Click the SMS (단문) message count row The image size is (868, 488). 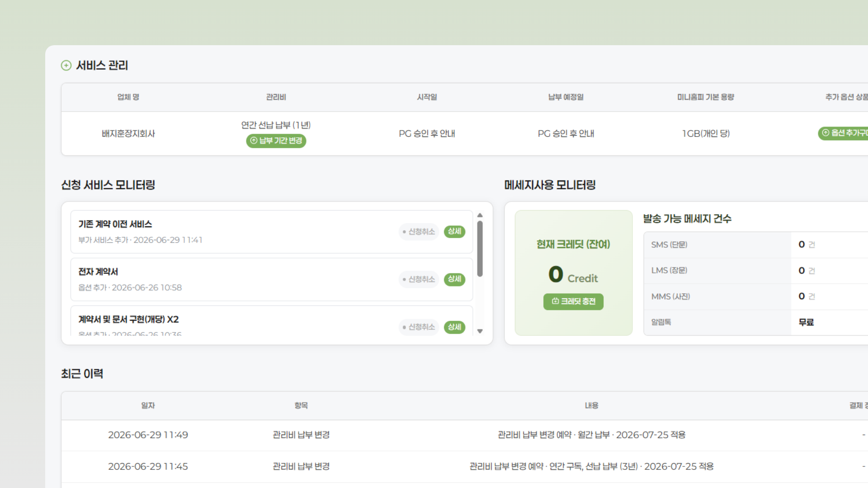756,245
